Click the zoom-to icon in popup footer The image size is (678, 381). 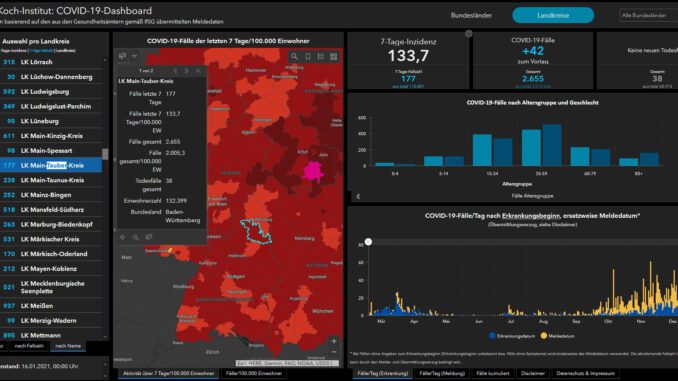[136, 237]
